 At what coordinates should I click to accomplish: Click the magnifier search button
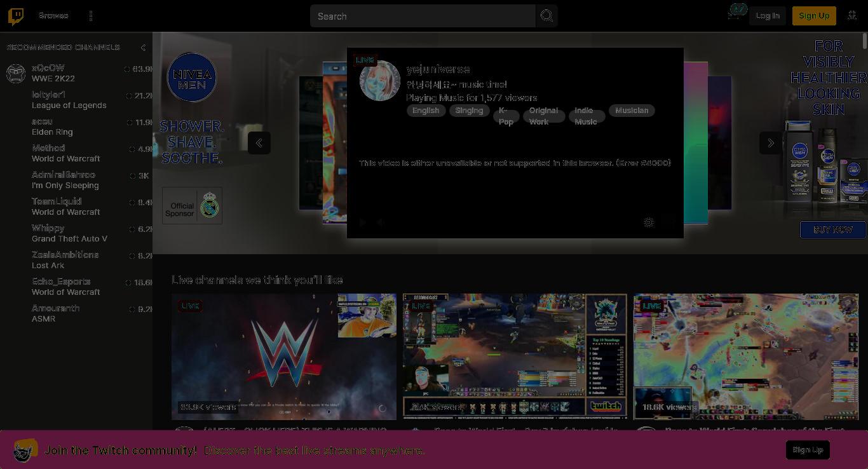(546, 16)
